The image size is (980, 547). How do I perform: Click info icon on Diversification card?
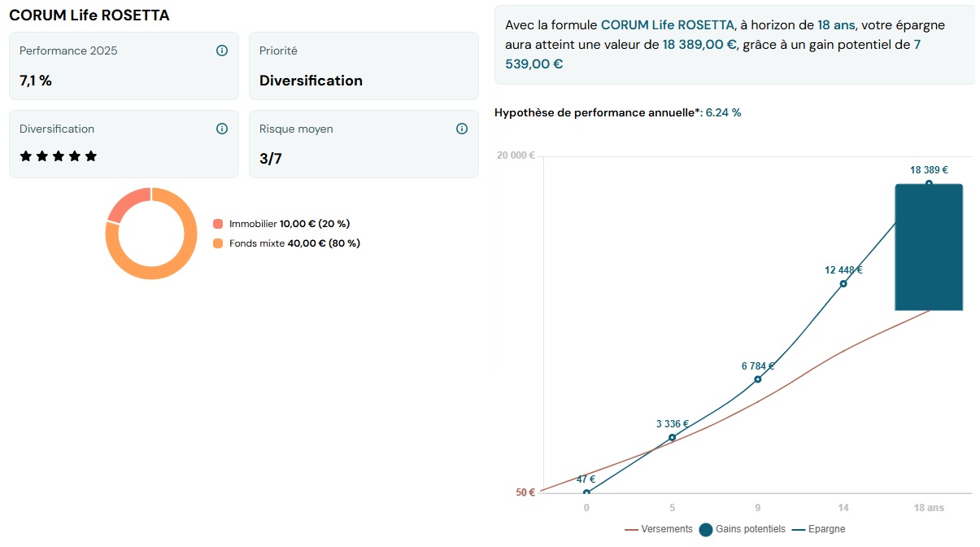pos(222,129)
